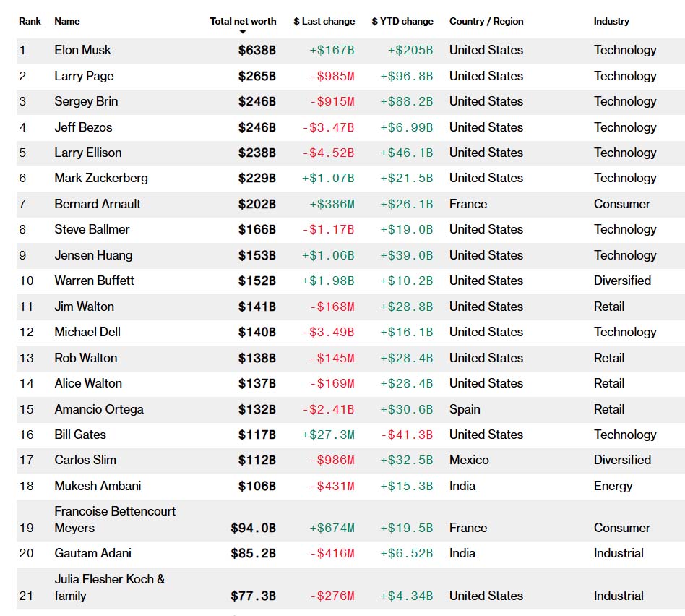
Task: Sort table by Rank column header
Action: tap(30, 21)
